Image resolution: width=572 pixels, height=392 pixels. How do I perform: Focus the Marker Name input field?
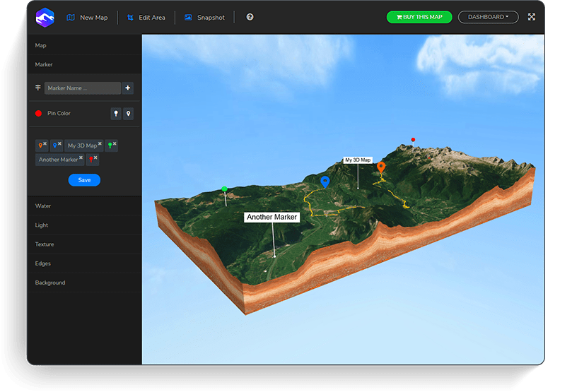pyautogui.click(x=83, y=88)
